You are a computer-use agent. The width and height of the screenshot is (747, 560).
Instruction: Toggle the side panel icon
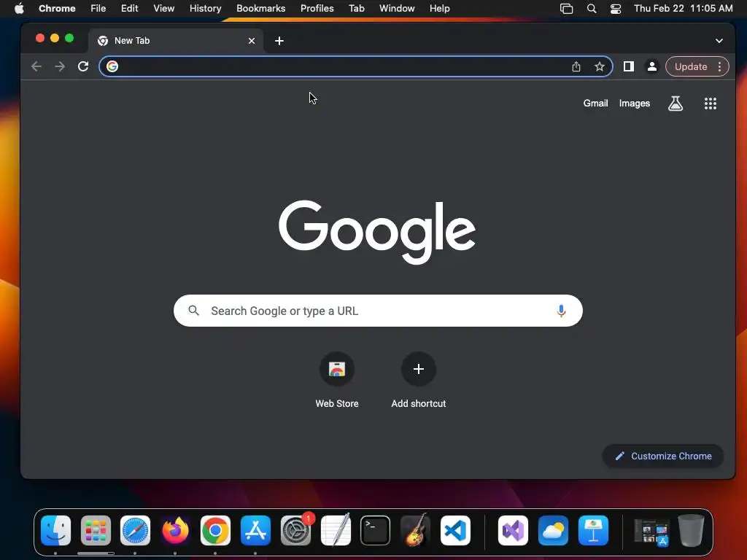click(628, 66)
